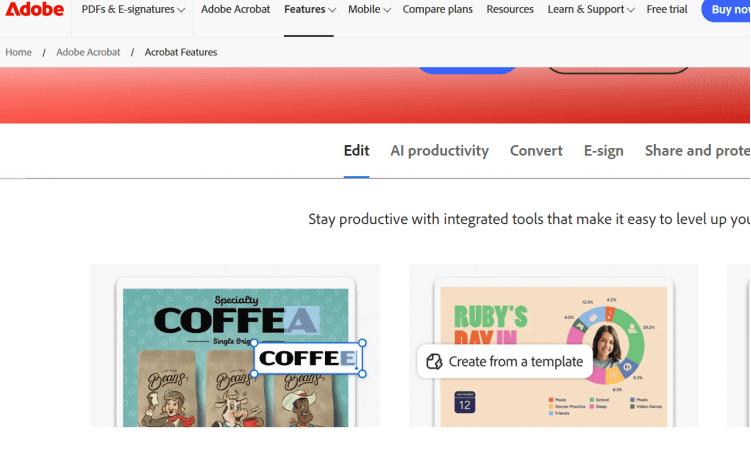Start a Free trial

pyautogui.click(x=667, y=9)
